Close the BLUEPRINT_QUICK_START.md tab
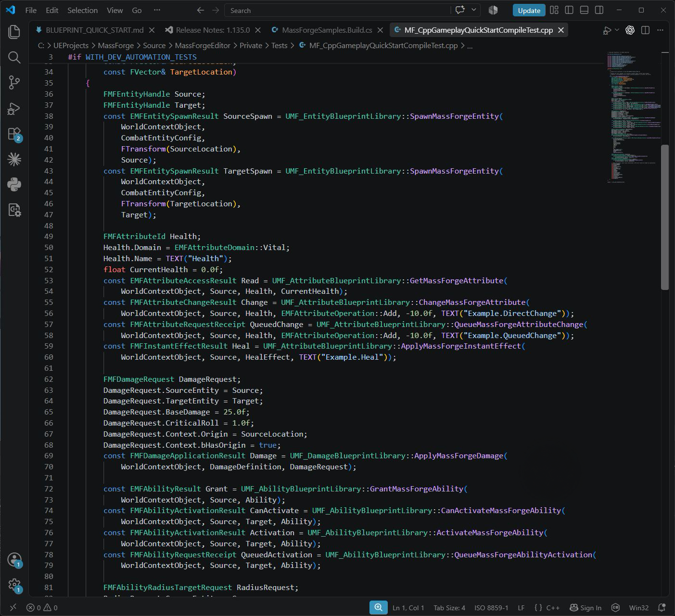Viewport: 675px width, 616px height. [x=152, y=30]
